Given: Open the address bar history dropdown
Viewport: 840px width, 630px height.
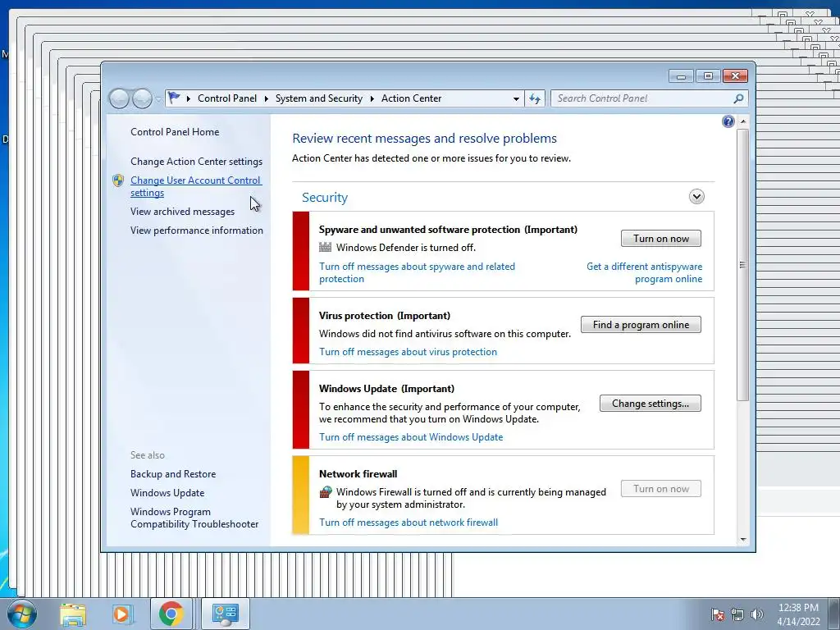Looking at the screenshot, I should pos(516,98).
